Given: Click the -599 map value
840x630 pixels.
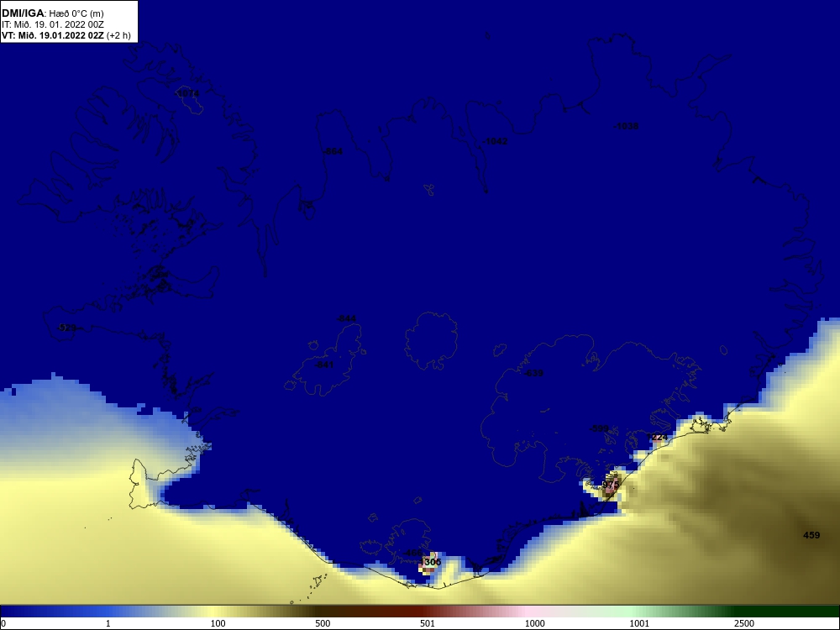Looking at the screenshot, I should (x=599, y=428).
